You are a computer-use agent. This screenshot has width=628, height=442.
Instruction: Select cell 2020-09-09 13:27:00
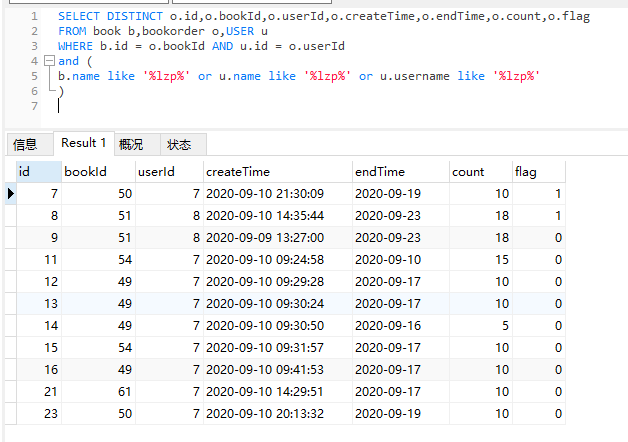[278, 238]
